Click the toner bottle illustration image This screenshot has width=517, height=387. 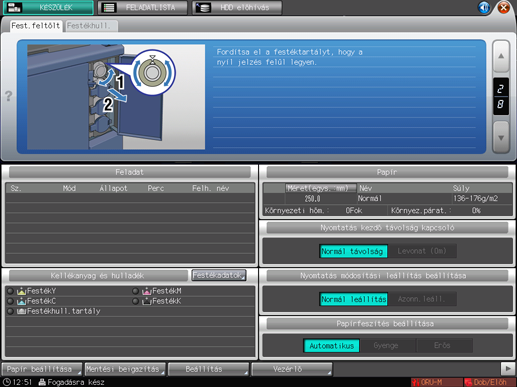pos(116,97)
